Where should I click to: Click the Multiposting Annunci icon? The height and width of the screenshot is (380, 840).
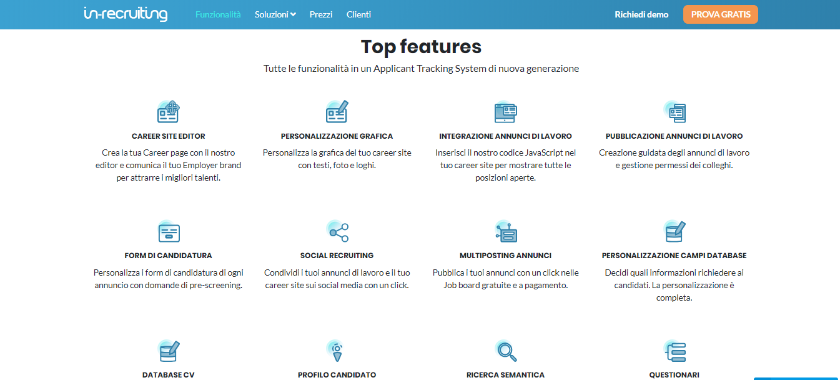click(x=505, y=231)
